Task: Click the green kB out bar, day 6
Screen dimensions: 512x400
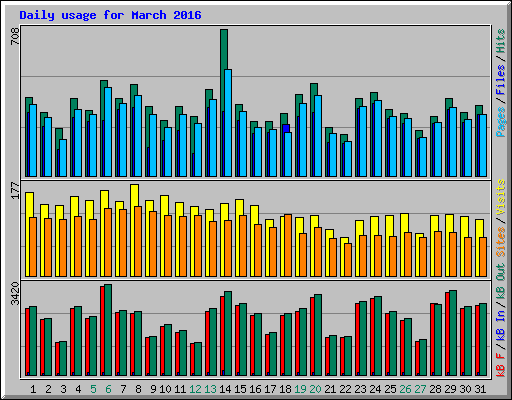Action: click(x=108, y=330)
